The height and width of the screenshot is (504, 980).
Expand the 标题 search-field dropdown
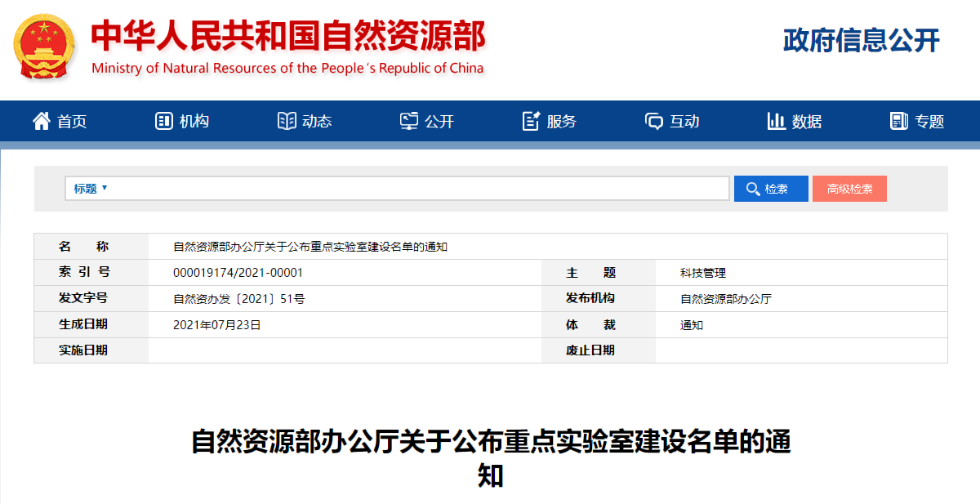91,189
